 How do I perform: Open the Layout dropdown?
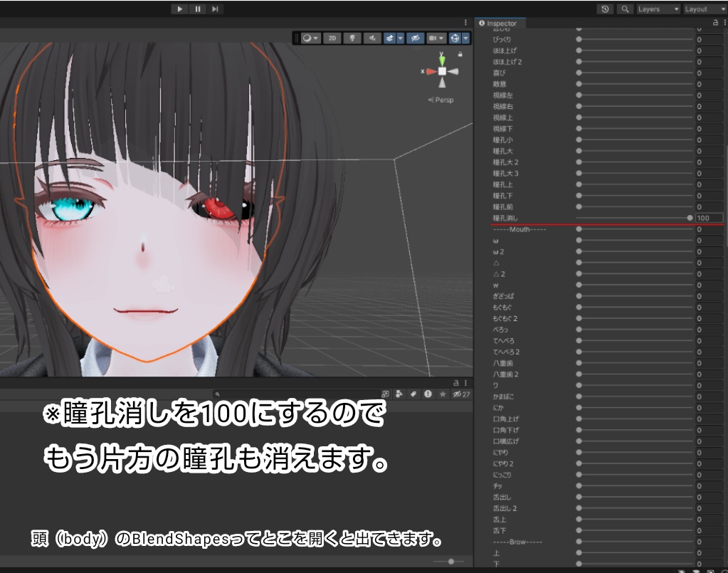click(x=705, y=9)
